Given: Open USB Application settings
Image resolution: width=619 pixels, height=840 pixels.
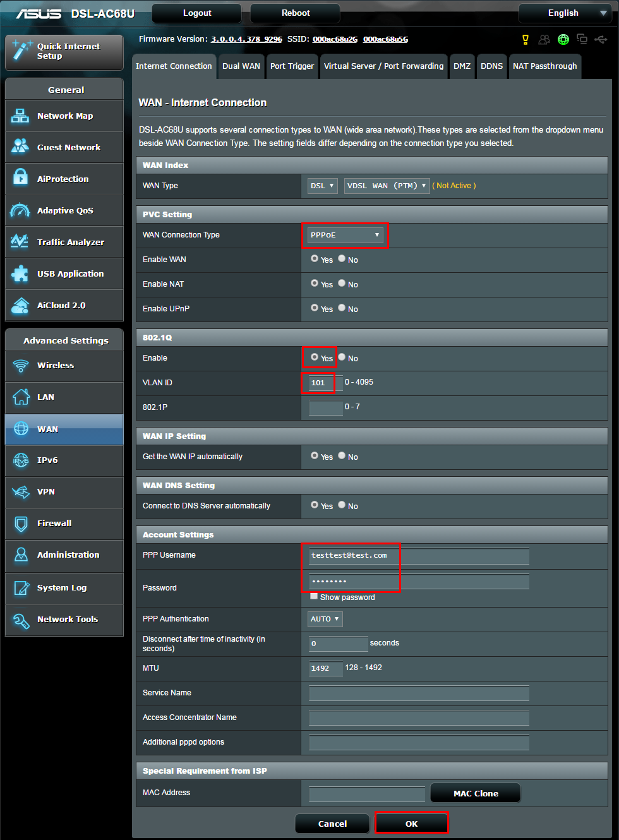Looking at the screenshot, I should [x=63, y=273].
